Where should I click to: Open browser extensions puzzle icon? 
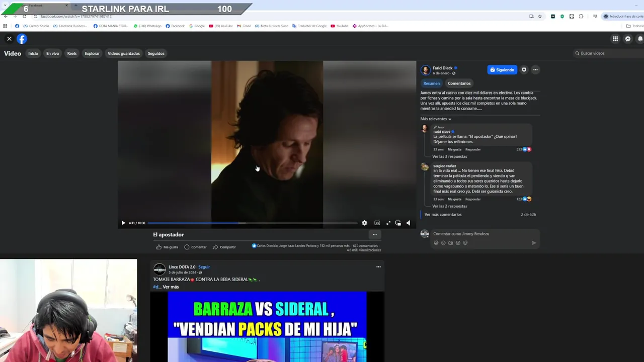pyautogui.click(x=581, y=17)
